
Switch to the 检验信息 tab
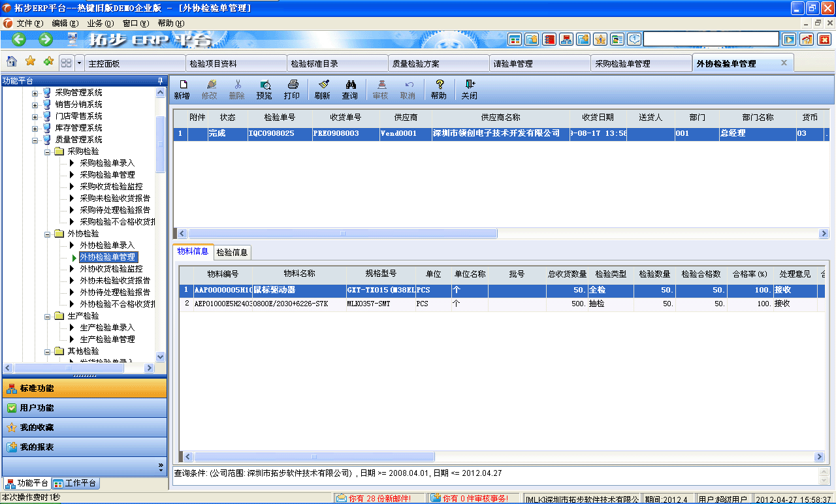point(232,252)
